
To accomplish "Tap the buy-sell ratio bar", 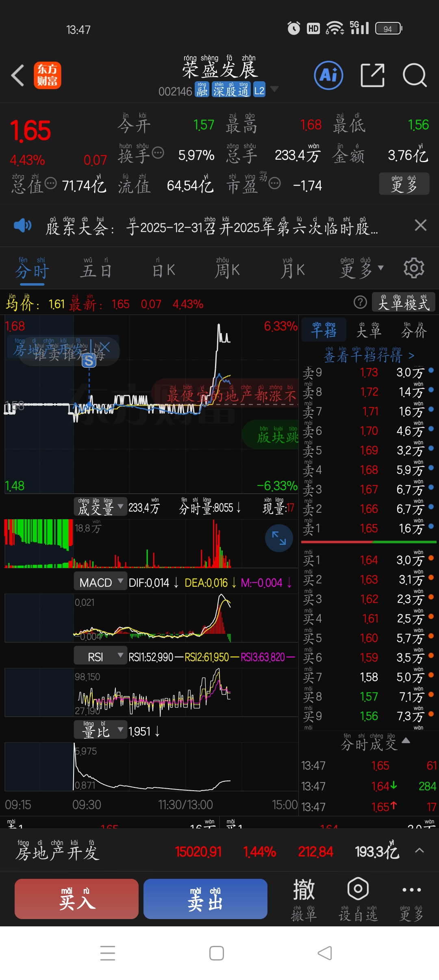I will 369,542.
